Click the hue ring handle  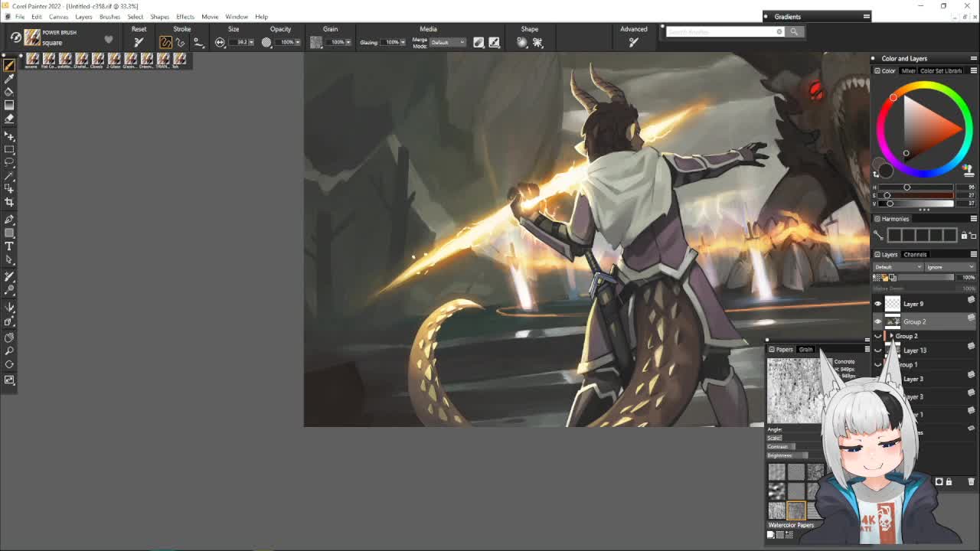point(893,97)
